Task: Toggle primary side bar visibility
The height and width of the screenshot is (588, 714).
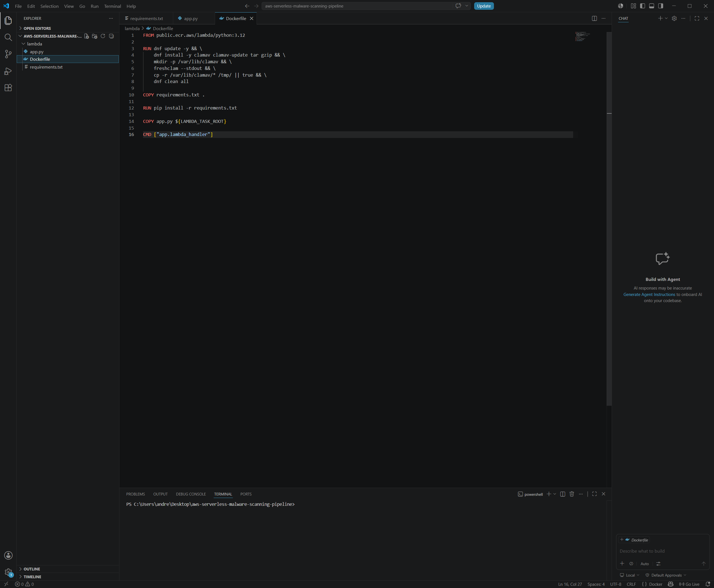Action: pos(643,6)
